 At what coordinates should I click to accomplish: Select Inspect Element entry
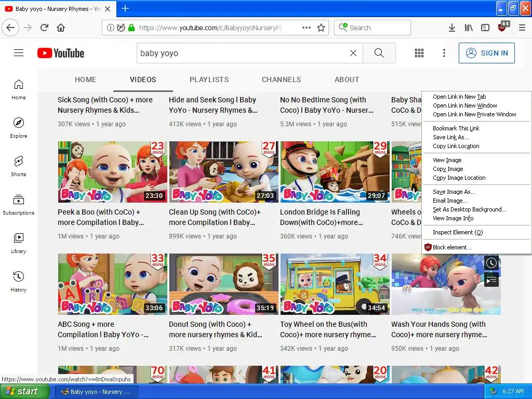pos(477,232)
